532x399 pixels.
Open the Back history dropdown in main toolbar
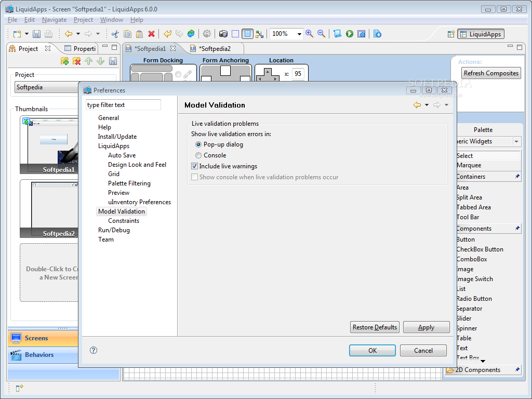tap(78, 34)
